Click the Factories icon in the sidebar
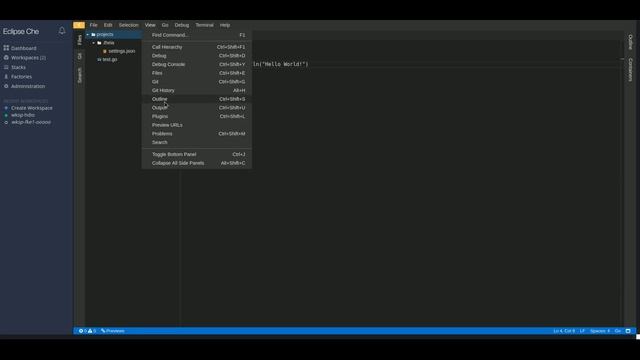Screen dimensions: 640x360 coord(6,77)
